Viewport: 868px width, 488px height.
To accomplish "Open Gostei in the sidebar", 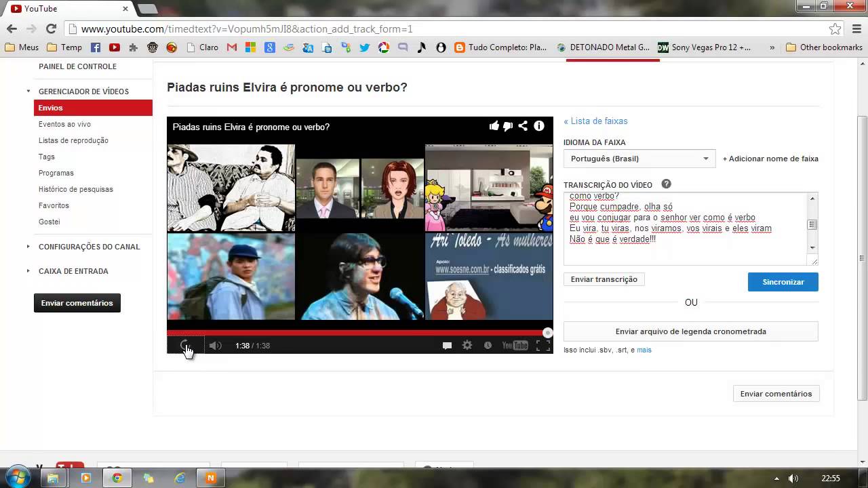I will [49, 222].
